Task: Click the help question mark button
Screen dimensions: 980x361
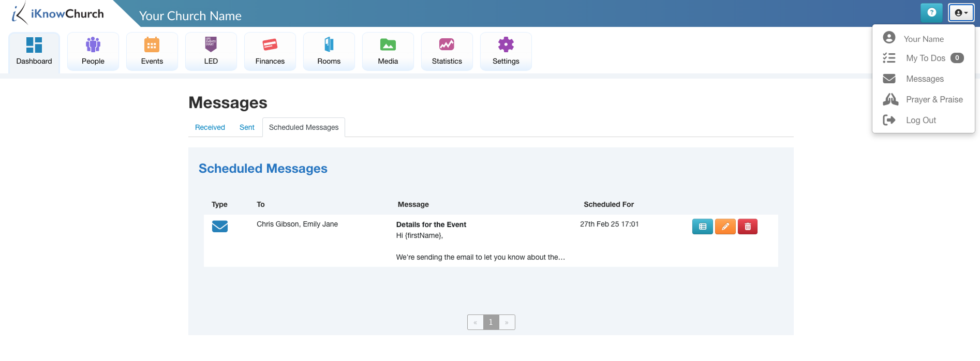Action: 931,13
